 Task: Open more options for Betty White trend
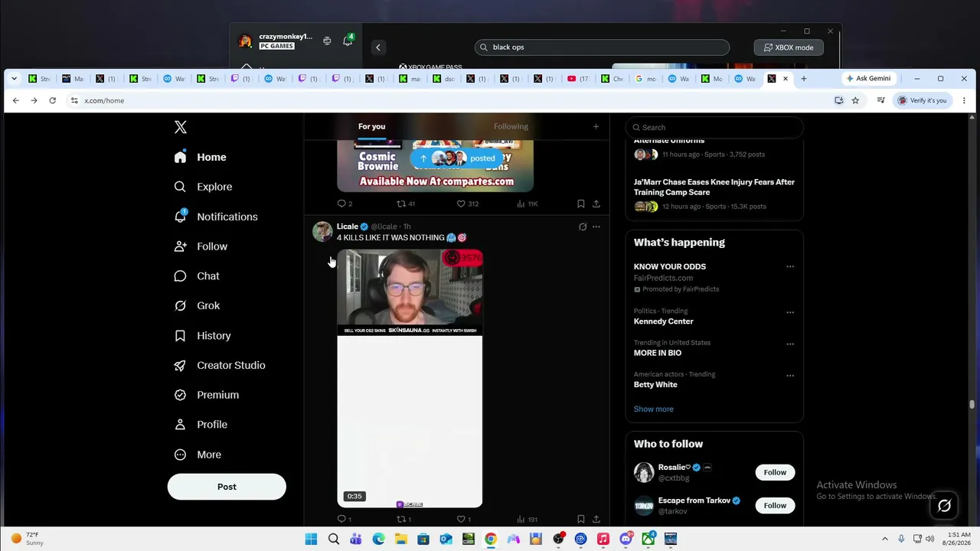click(790, 376)
